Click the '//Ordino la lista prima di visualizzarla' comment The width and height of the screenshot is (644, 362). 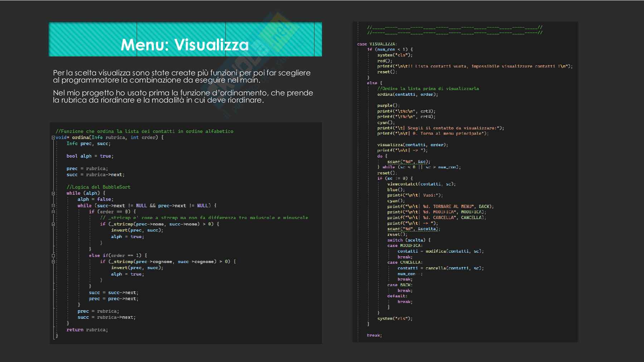(x=428, y=89)
